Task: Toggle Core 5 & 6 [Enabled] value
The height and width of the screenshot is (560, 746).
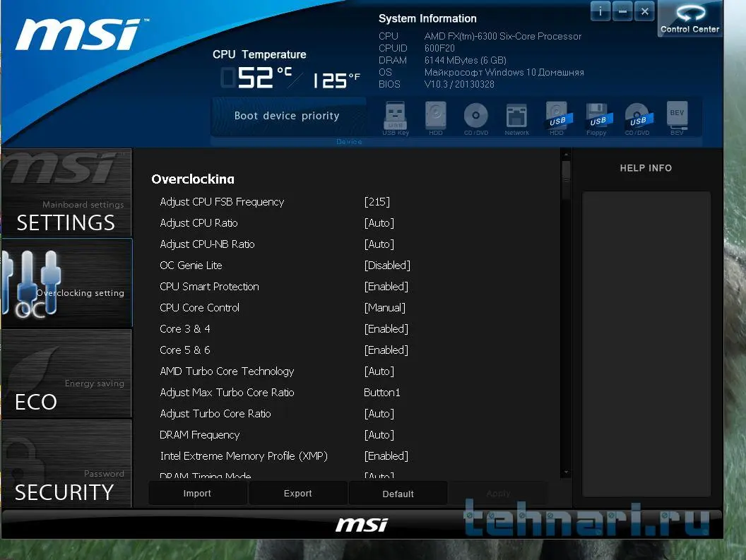Action: (x=386, y=350)
